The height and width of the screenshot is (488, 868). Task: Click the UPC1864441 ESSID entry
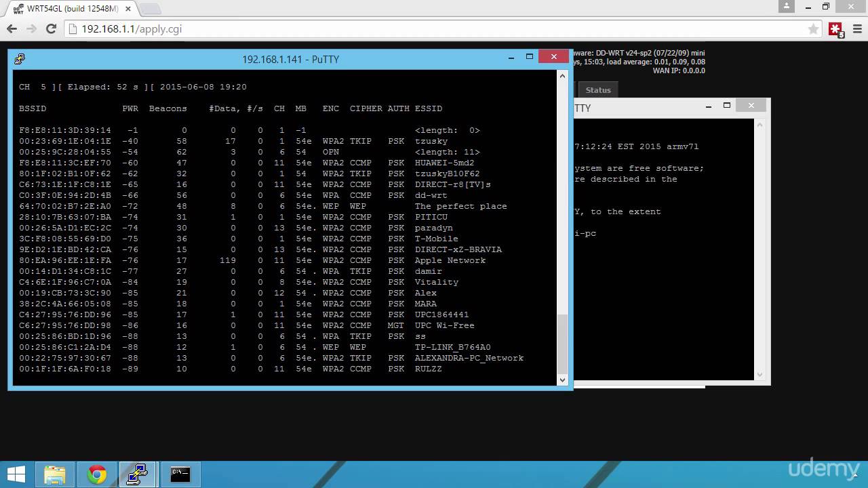click(x=442, y=314)
